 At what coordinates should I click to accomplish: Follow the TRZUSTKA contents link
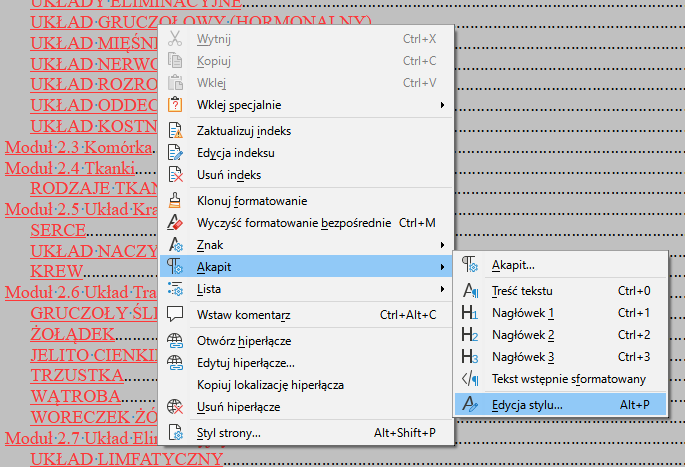pos(77,375)
